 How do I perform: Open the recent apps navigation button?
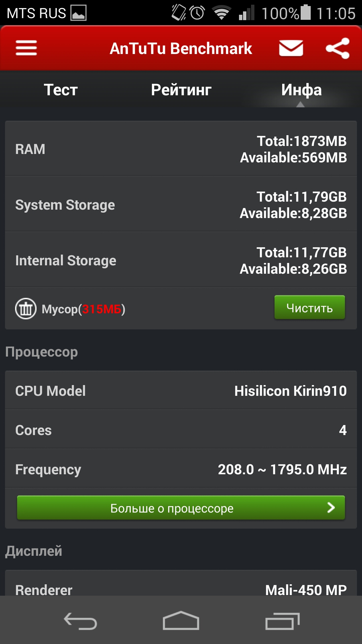click(282, 621)
